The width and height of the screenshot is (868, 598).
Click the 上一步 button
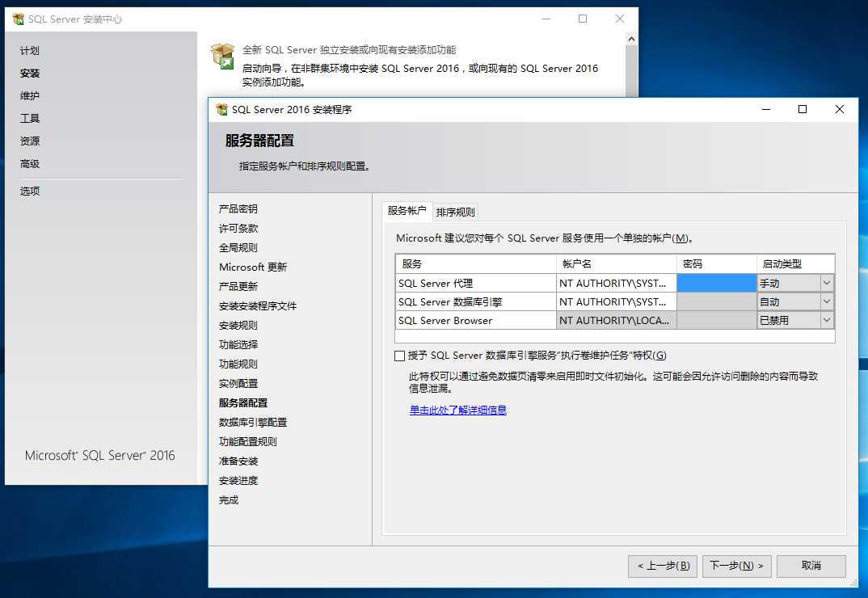[x=662, y=566]
